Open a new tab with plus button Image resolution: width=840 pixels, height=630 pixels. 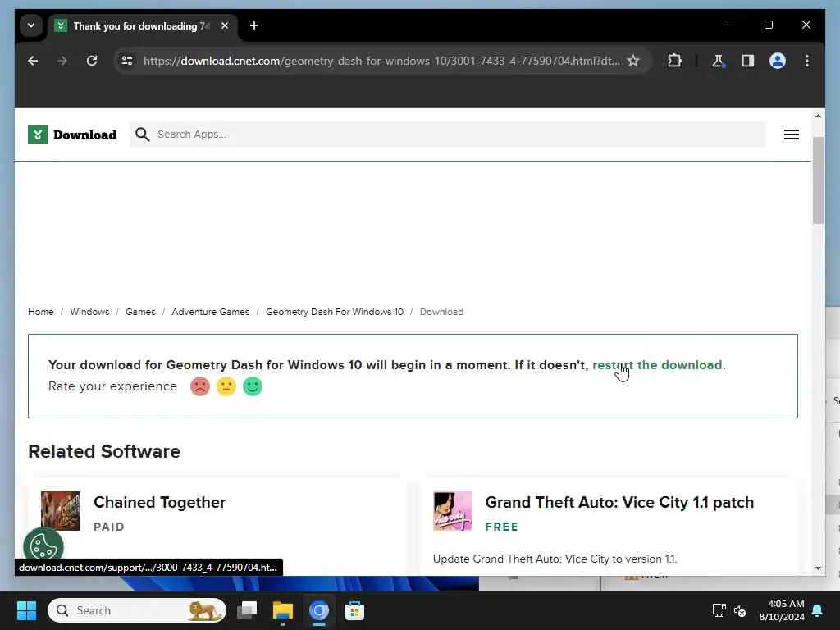tap(254, 25)
